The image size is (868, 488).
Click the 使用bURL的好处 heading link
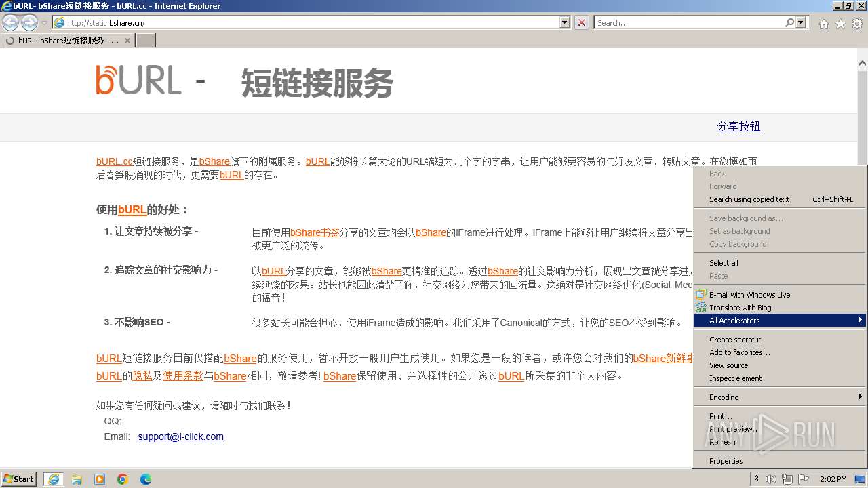click(132, 210)
